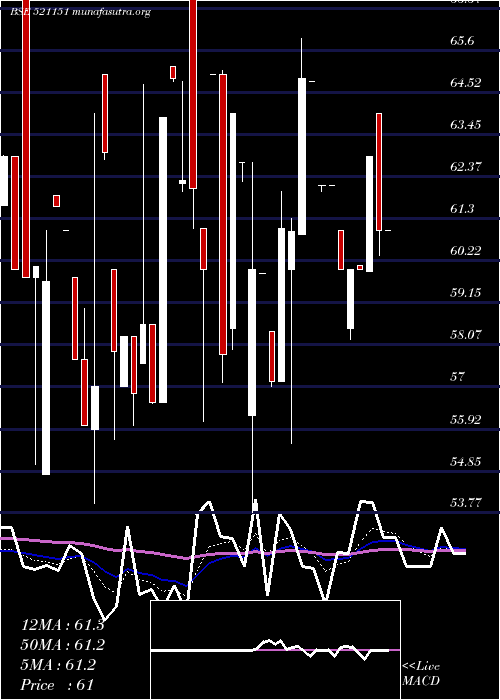500x700 pixels.
Task: Click the 63.45 price axis label
Action: (466, 124)
